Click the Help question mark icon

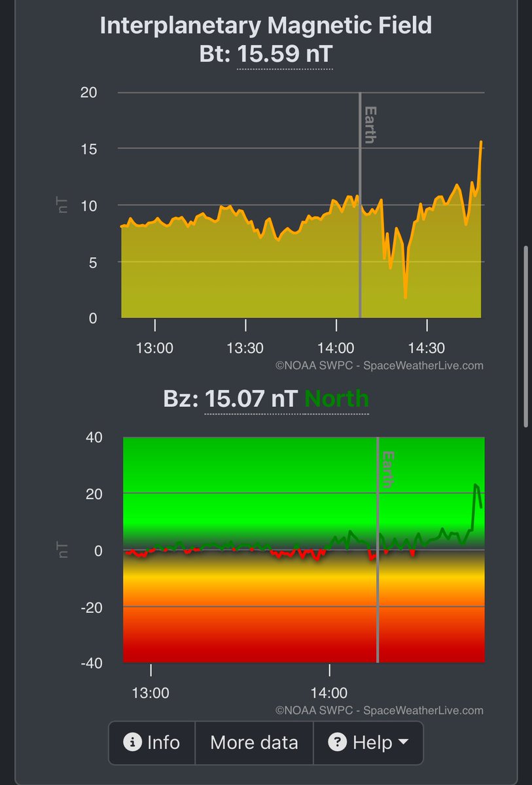pos(338,742)
